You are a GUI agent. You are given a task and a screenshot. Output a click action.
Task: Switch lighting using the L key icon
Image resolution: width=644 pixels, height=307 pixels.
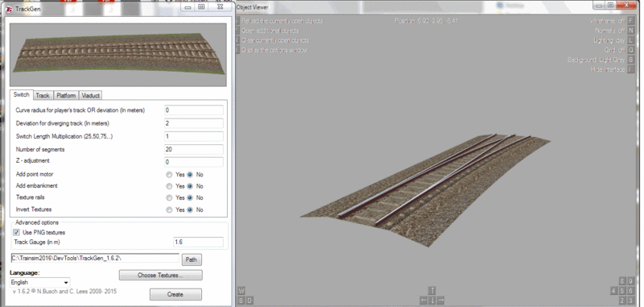click(631, 40)
